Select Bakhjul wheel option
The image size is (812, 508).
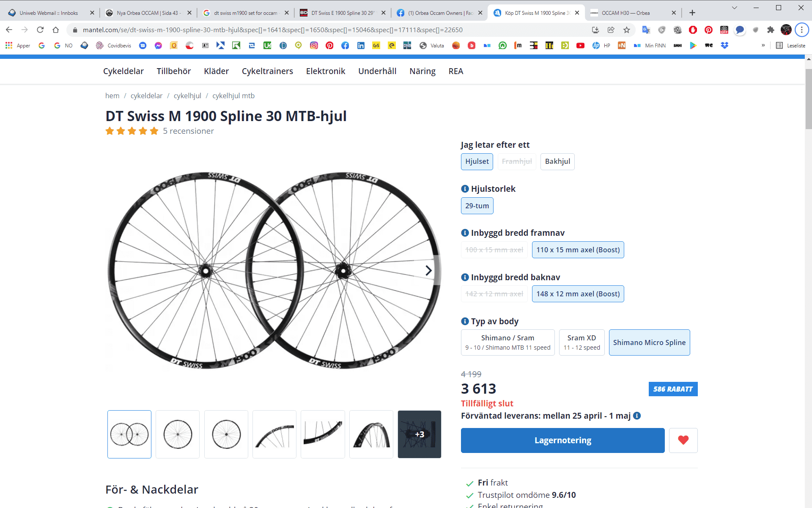click(557, 162)
